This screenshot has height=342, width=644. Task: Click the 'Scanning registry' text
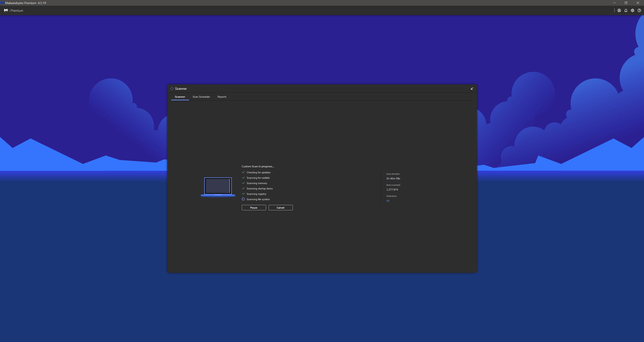click(256, 194)
